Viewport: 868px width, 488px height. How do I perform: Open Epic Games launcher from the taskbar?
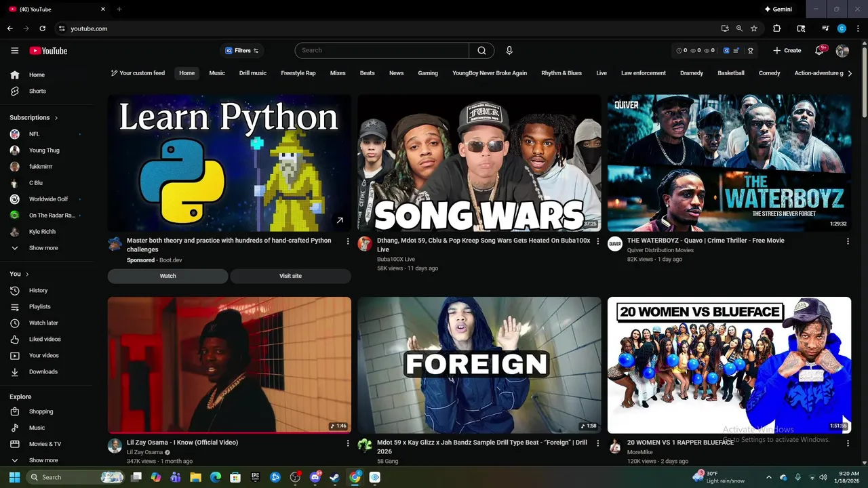[x=256, y=477]
